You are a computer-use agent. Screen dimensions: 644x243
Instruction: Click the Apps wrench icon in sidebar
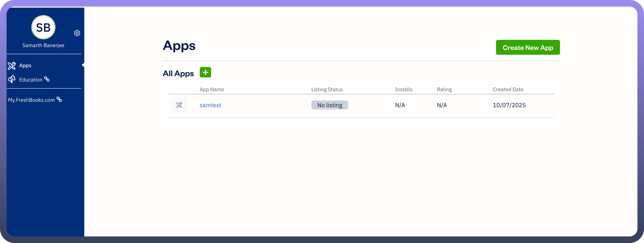tap(12, 65)
